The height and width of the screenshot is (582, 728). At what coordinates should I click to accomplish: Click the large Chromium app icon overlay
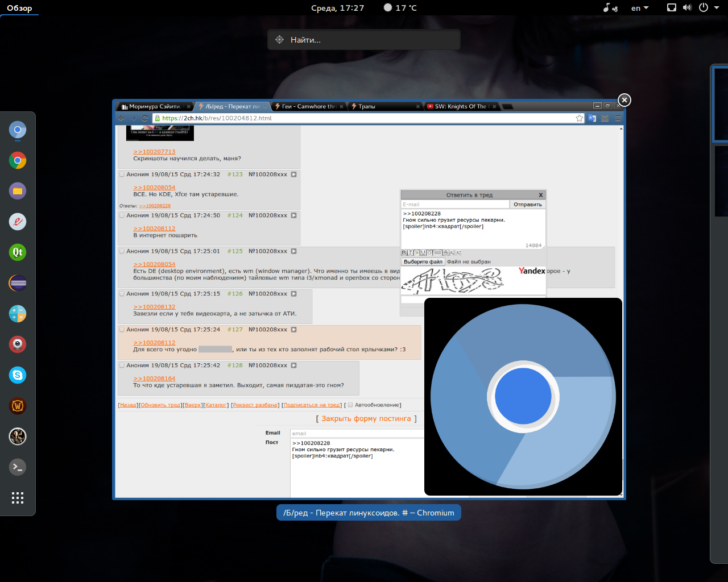coord(523,397)
